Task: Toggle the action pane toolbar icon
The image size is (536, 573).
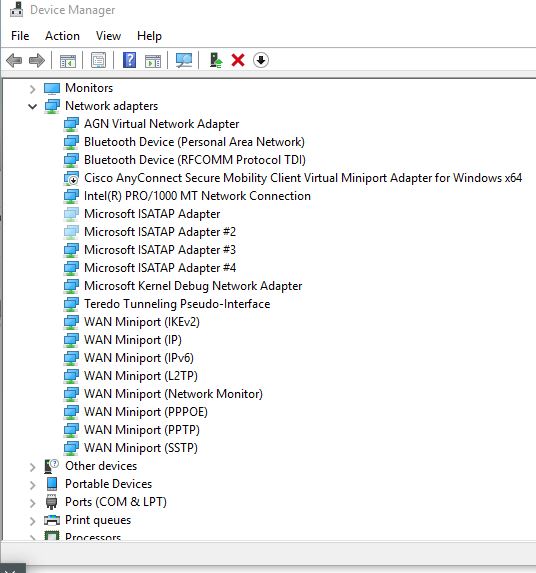Action: pos(153,61)
